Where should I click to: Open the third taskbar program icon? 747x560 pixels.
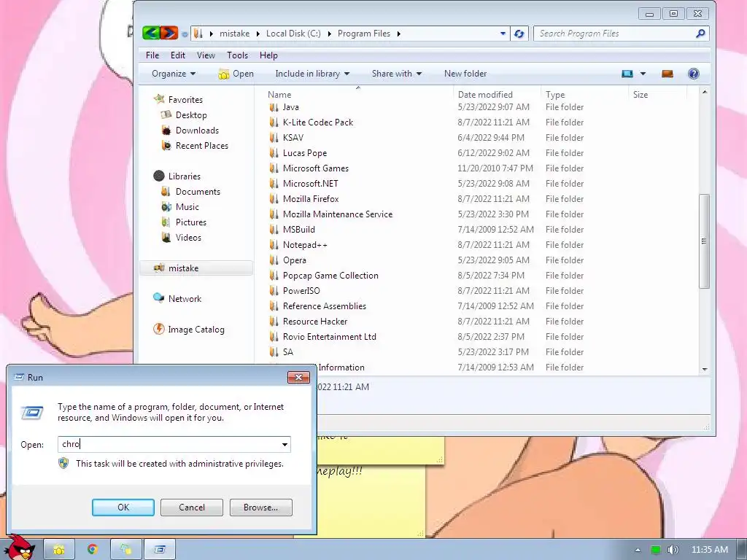pyautogui.click(x=126, y=550)
